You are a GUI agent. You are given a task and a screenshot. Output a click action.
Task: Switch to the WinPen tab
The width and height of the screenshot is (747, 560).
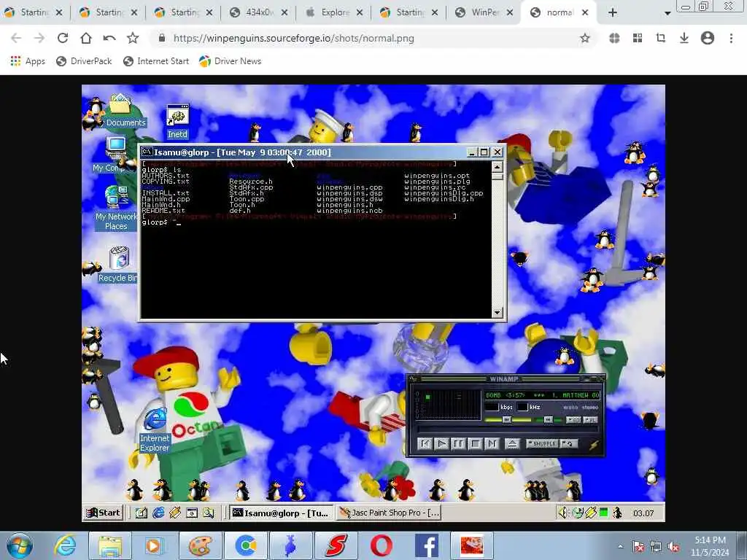pyautogui.click(x=484, y=12)
